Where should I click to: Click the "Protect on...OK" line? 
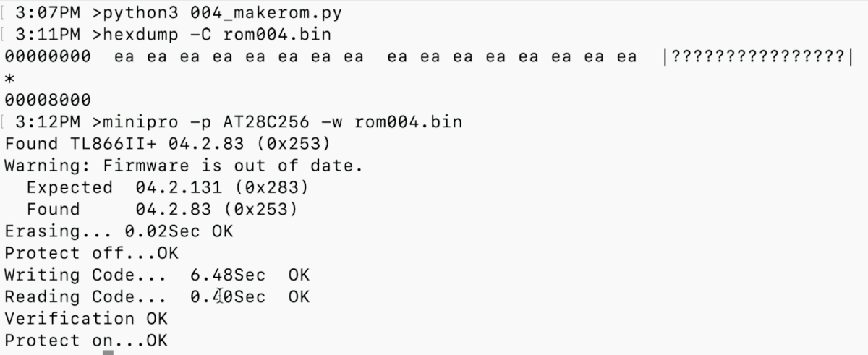(85, 341)
